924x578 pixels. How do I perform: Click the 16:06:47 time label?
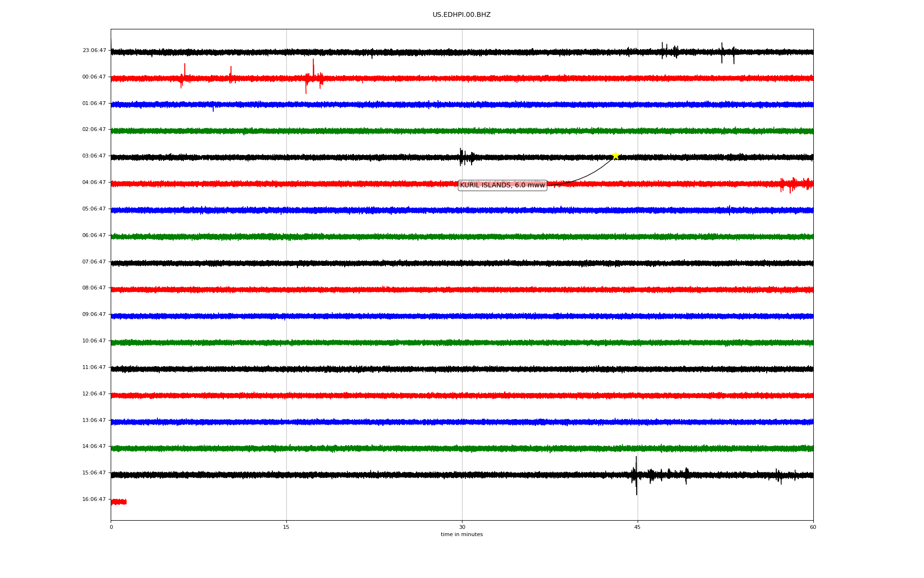[94, 499]
